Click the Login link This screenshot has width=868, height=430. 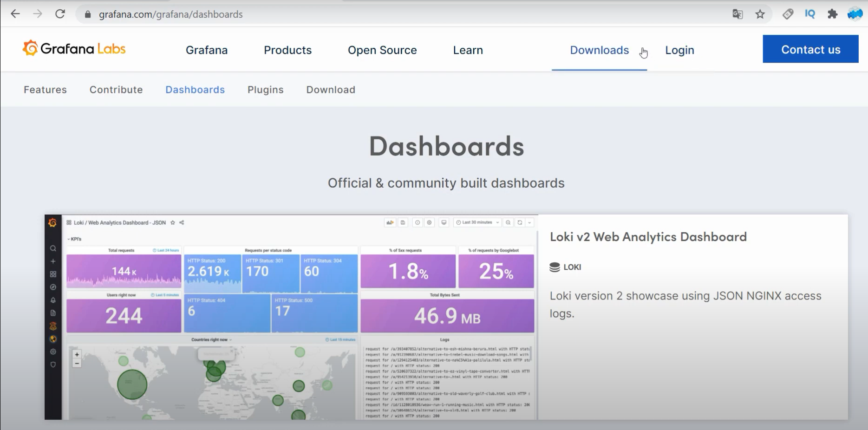pos(679,50)
